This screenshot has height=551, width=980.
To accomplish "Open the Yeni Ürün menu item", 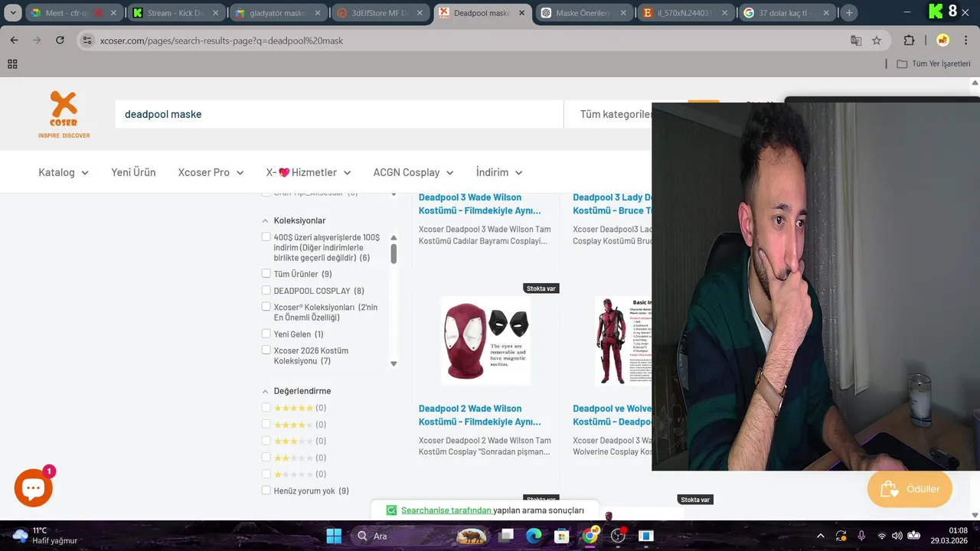I will (x=133, y=172).
